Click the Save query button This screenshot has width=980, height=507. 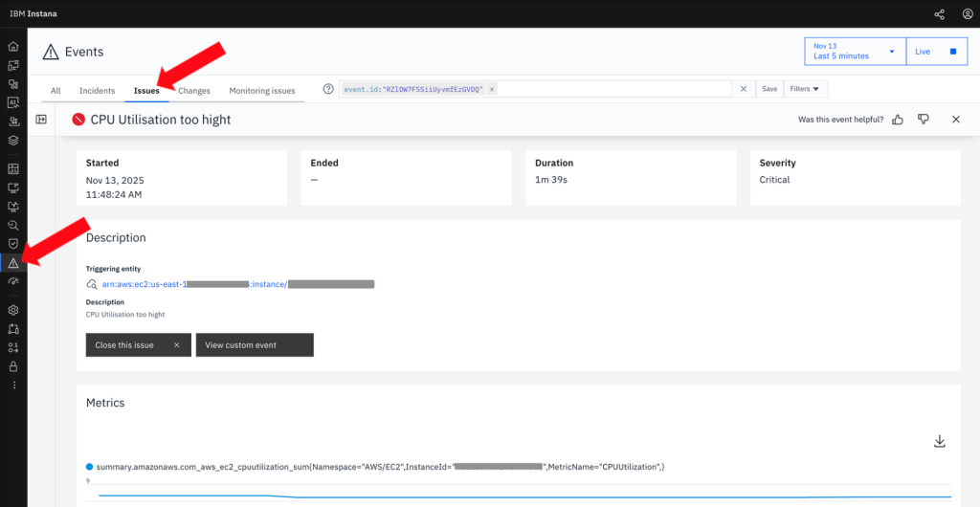(769, 89)
